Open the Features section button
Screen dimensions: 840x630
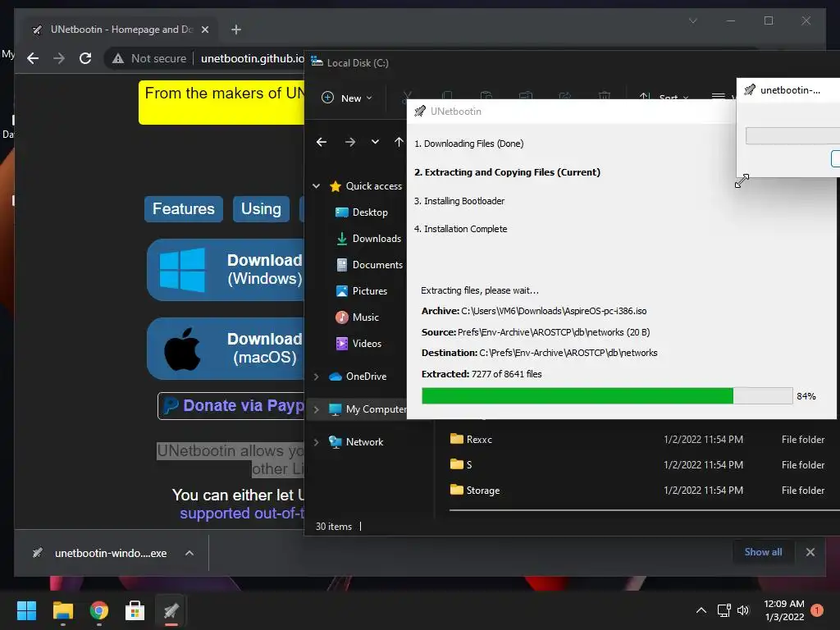point(183,208)
